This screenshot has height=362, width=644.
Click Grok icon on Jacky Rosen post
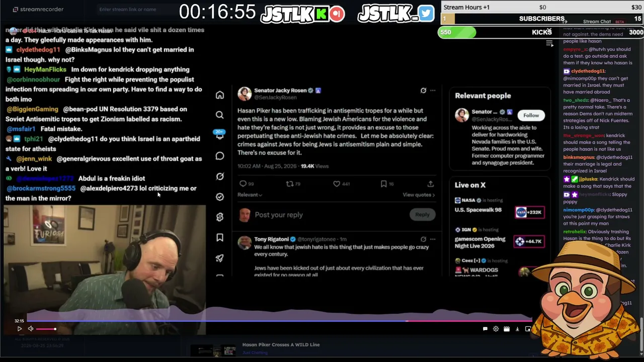click(x=423, y=90)
